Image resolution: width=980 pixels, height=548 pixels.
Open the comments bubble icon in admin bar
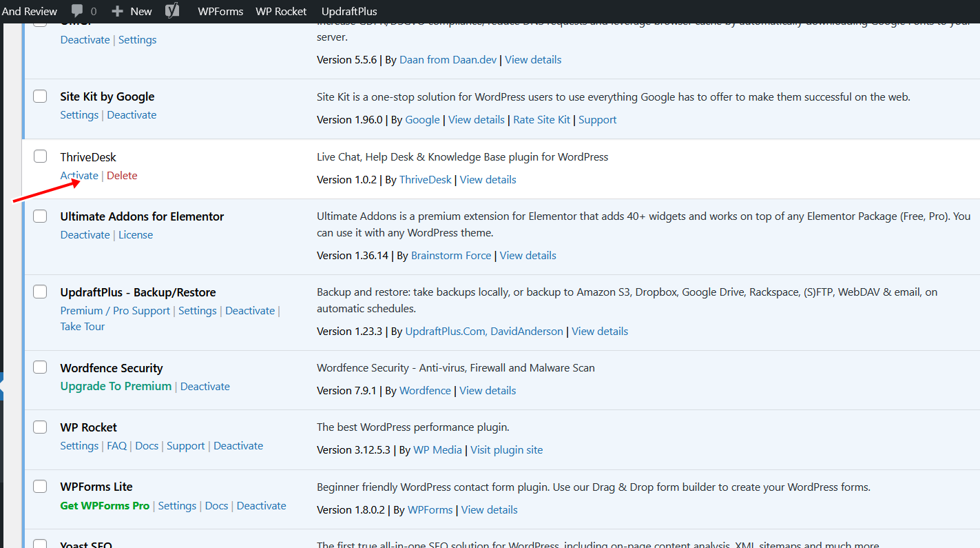coord(77,11)
